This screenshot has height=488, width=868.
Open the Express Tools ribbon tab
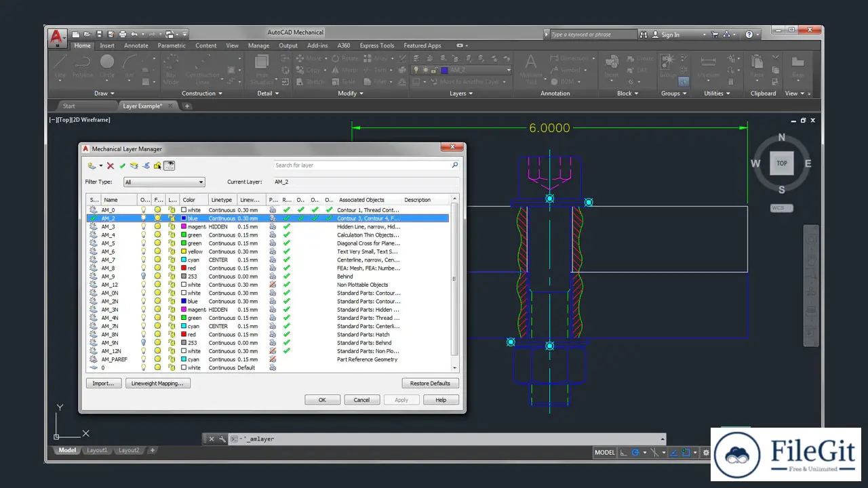(377, 46)
